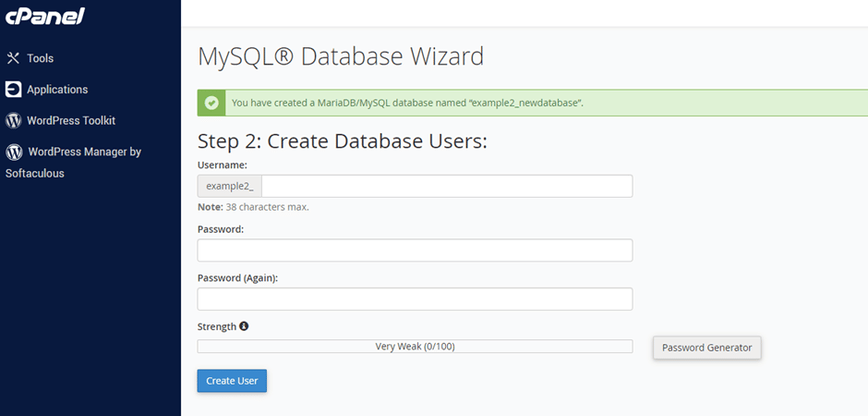Click the example2_ username prefix
This screenshot has width=868, height=416.
click(230, 186)
